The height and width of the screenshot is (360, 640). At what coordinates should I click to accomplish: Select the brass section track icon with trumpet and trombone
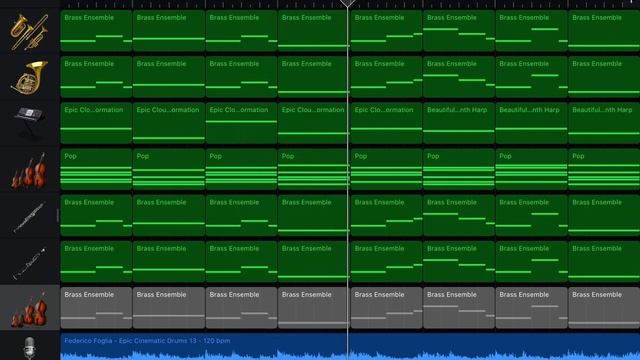(29, 32)
